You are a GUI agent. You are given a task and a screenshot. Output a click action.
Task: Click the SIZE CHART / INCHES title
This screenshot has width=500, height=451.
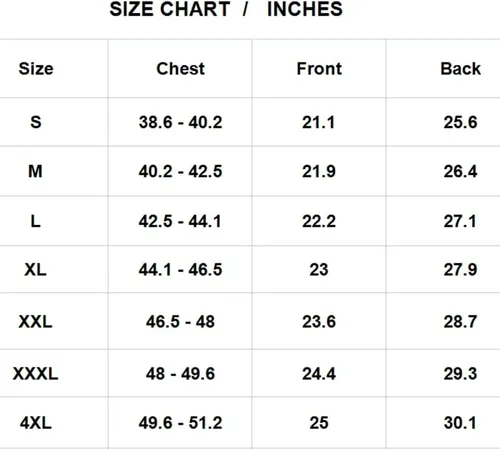click(226, 9)
